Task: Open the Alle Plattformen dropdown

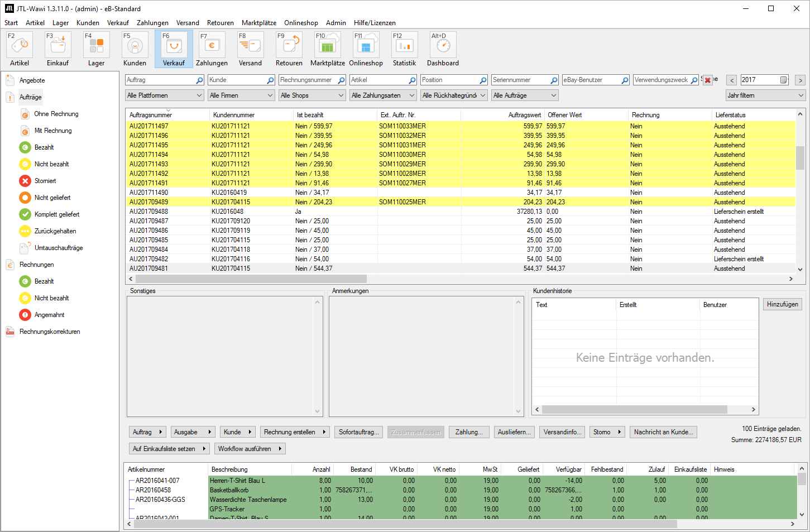Action: click(x=165, y=95)
